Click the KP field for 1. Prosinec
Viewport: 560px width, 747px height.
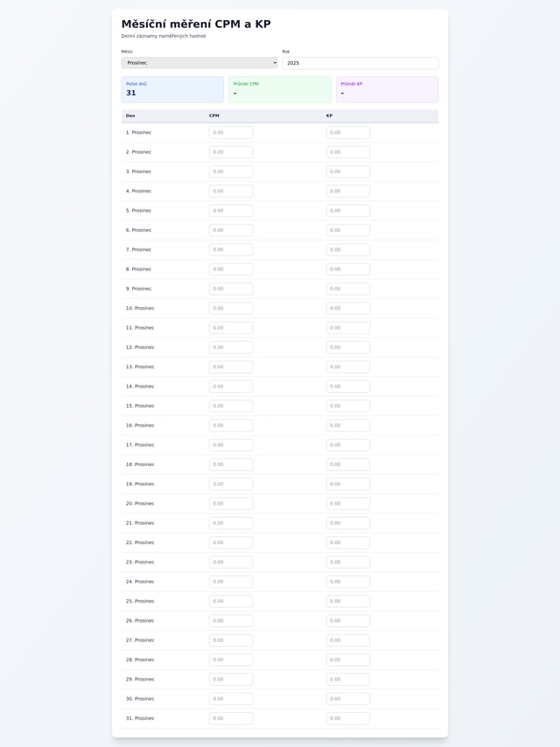point(348,132)
